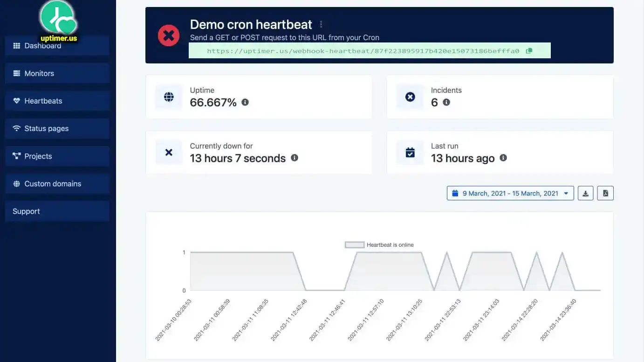Open heartbeat options three-dot menu
The image size is (644, 362).
[321, 24]
